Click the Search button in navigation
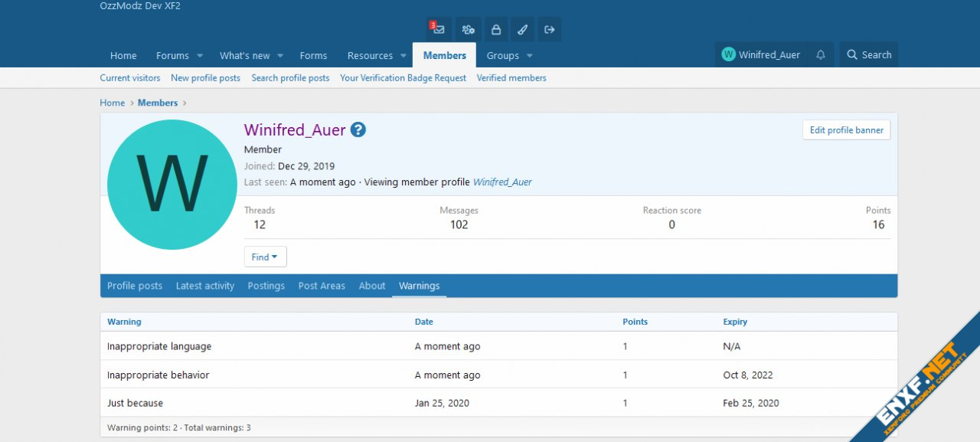The width and height of the screenshot is (980, 442). coord(869,55)
